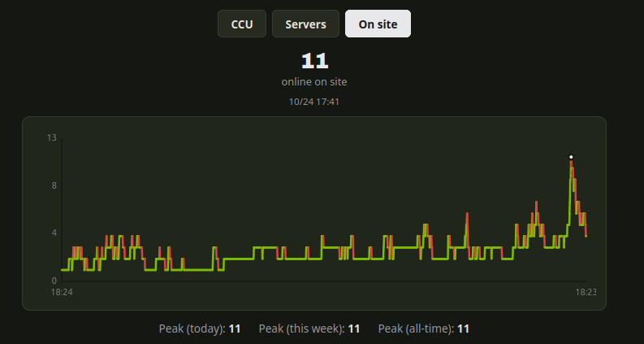
Task: Click the 'online on site' label
Action: 314,82
